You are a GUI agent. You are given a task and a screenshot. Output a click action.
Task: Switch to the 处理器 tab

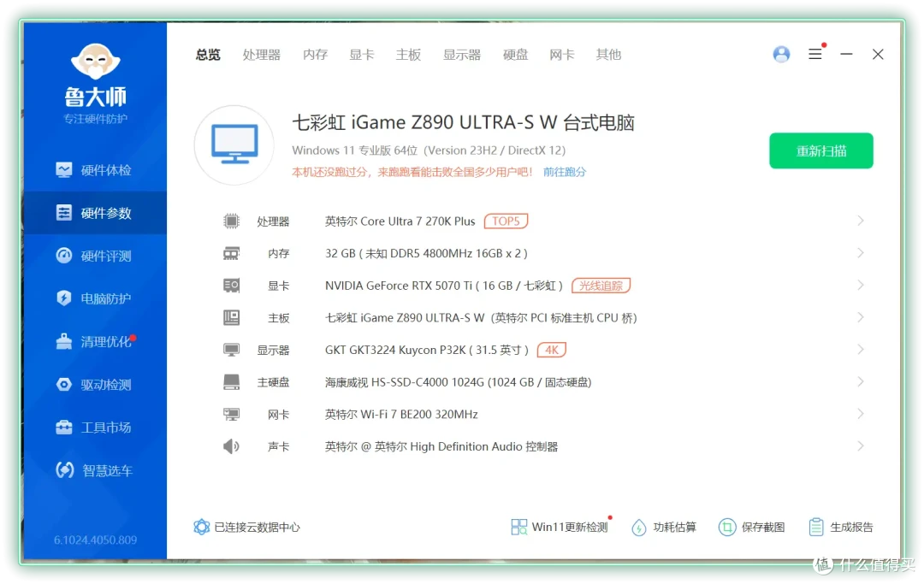coord(262,55)
